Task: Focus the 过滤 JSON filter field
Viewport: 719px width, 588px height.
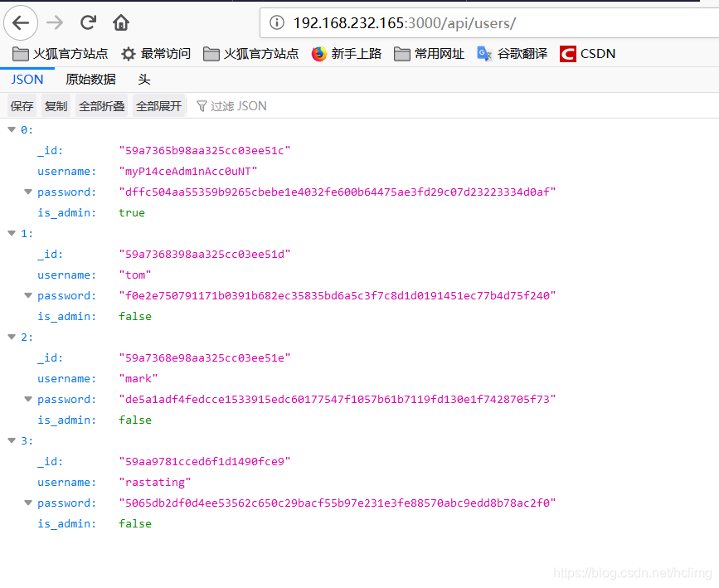Action: (239, 106)
